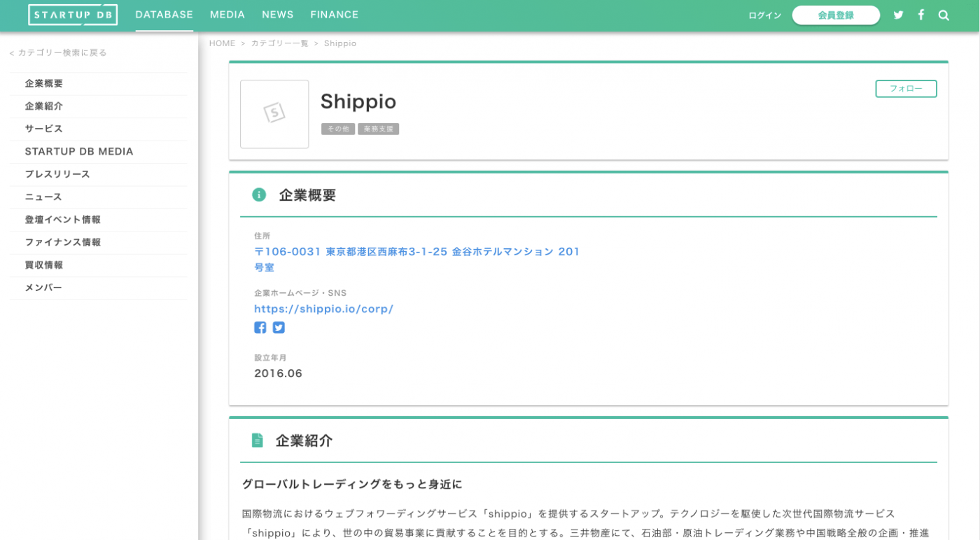Viewport: 980px width, 540px height.
Task: Click the 企業ホームページ・SNS label
Action: point(300,293)
